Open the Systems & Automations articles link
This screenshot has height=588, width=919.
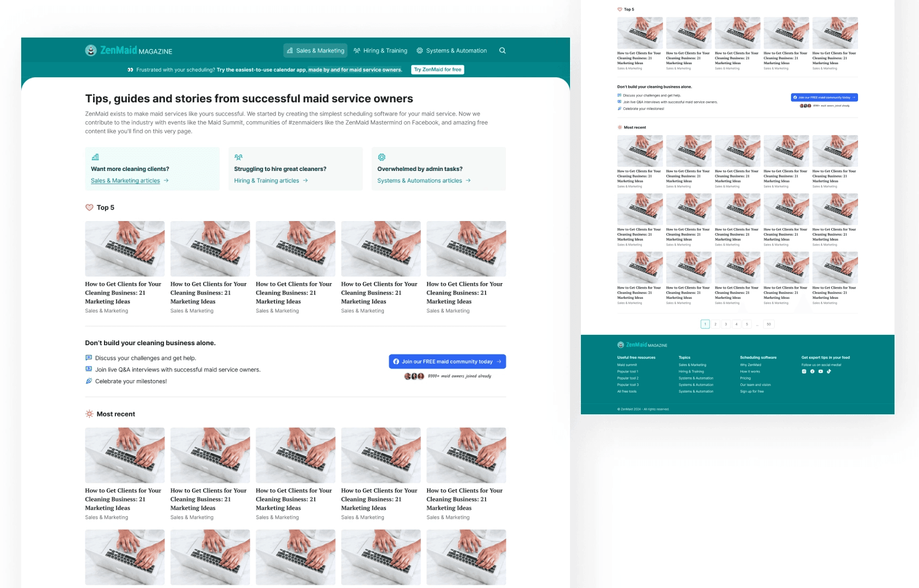[420, 181]
